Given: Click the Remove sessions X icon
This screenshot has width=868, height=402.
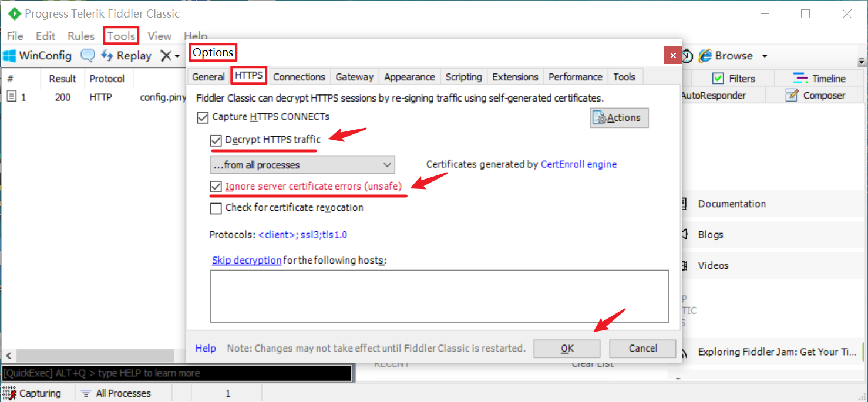Looking at the screenshot, I should (x=166, y=56).
